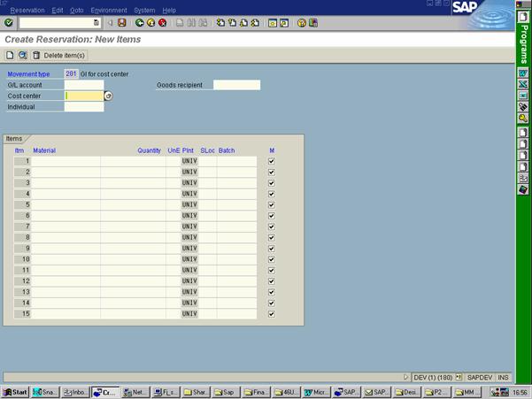This screenshot has height=399, width=532.
Task: Click the 'DEV (1) (180)' status bar entry
Action: point(433,377)
